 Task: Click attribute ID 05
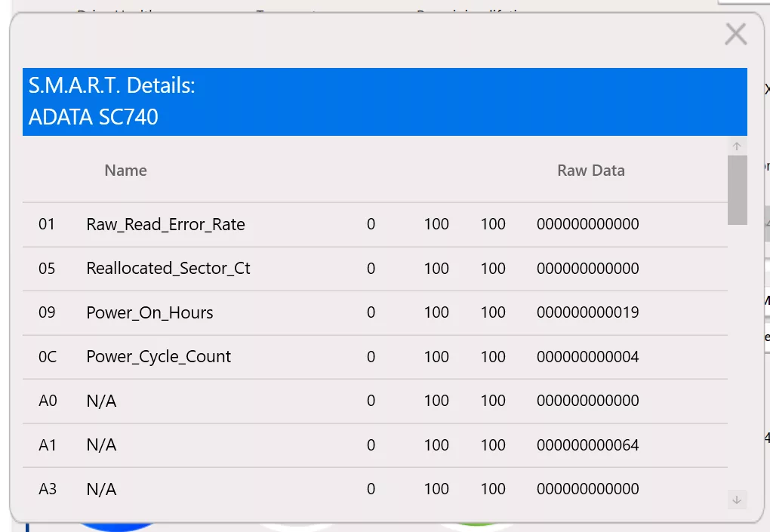[47, 269]
